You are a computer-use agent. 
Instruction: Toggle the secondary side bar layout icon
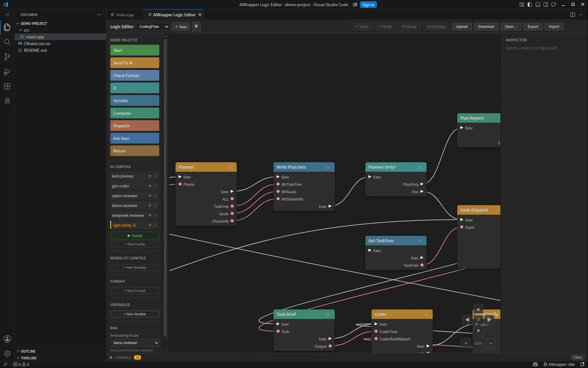546,5
